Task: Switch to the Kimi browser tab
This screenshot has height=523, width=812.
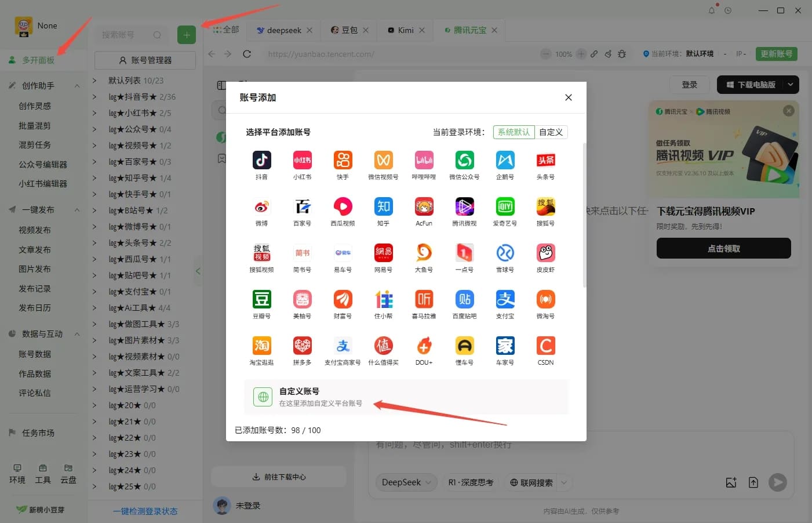Action: (404, 30)
